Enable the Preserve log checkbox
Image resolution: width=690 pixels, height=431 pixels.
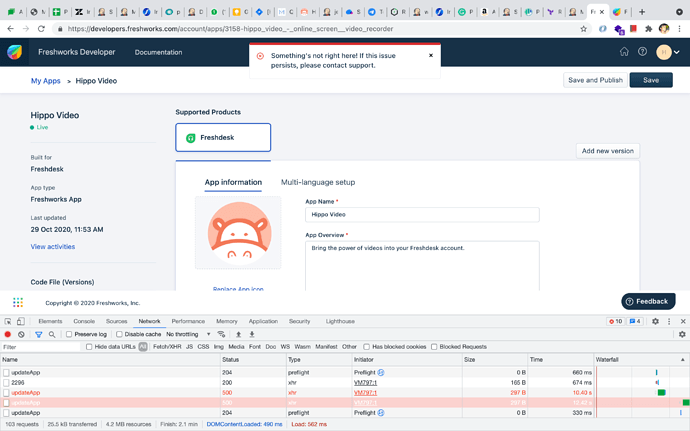point(69,334)
